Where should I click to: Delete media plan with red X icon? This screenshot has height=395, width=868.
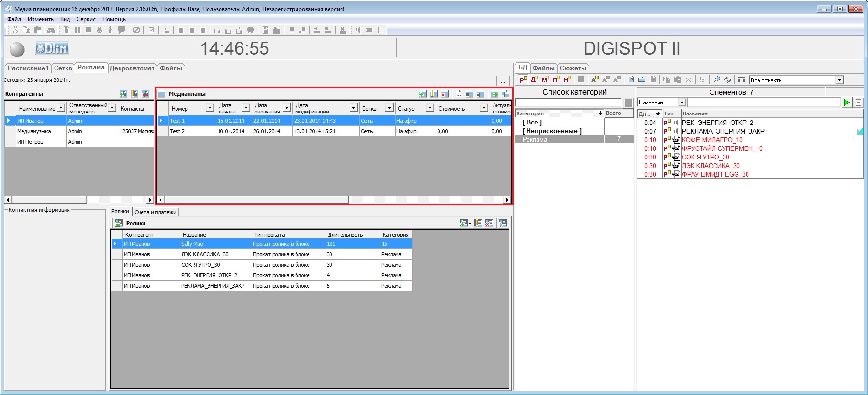point(445,94)
